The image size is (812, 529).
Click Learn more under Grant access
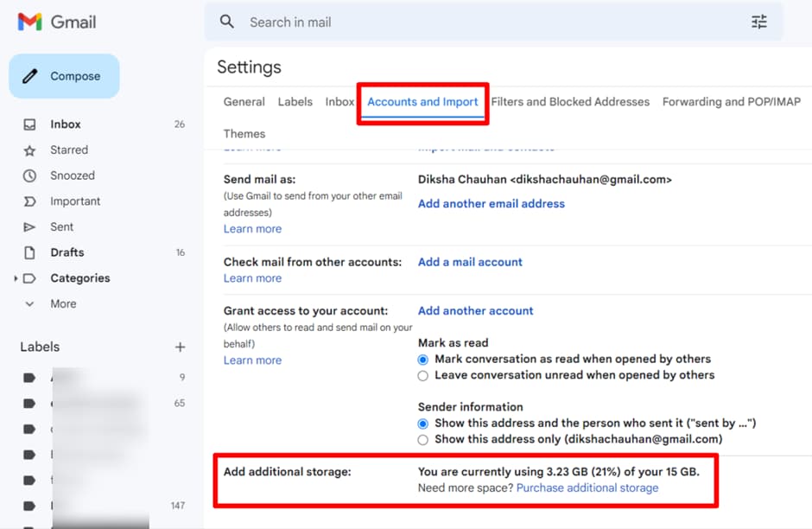[253, 360]
